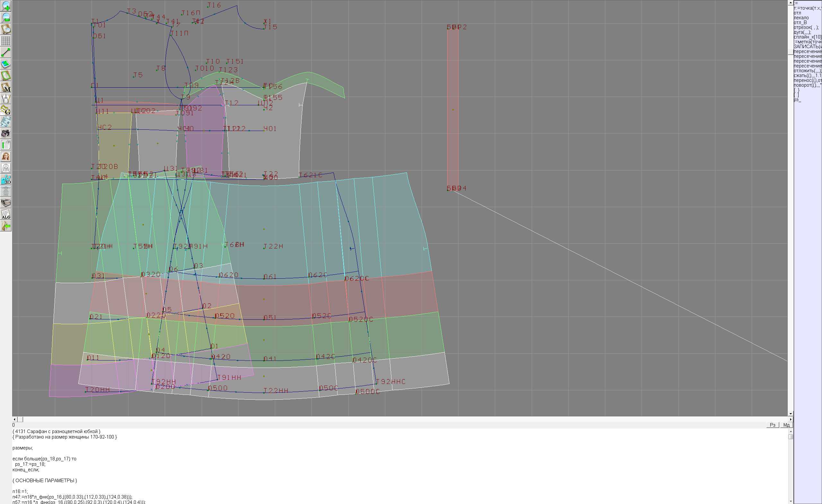
Task: Click the zoom out magnifier icon
Action: point(6,17)
